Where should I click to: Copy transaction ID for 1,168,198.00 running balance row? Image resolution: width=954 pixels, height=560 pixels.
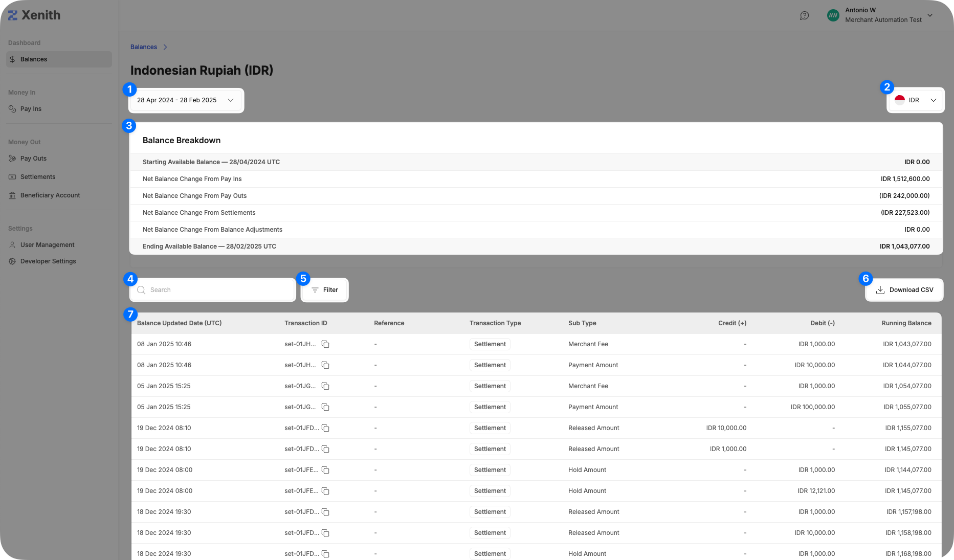(x=325, y=554)
